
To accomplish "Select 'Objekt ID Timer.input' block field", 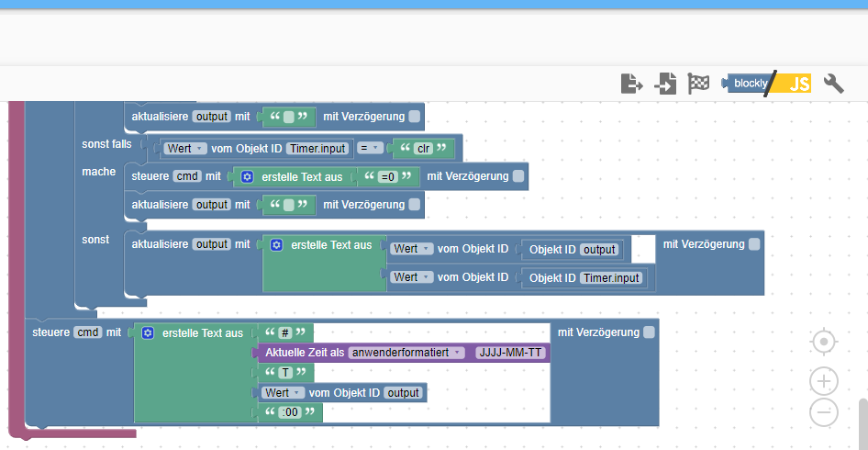I will click(585, 277).
